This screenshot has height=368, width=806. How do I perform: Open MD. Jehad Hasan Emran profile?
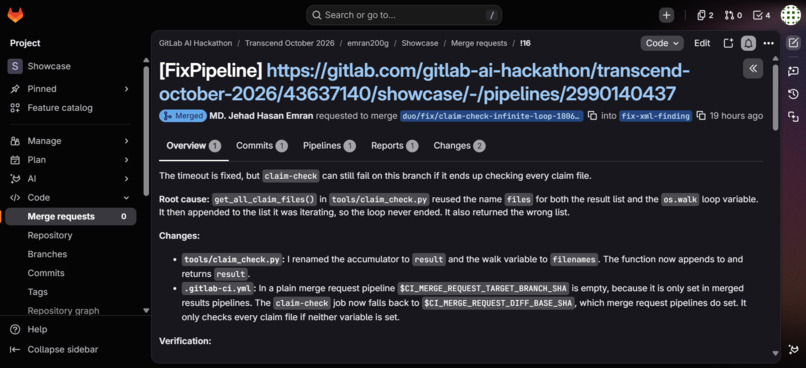(261, 116)
